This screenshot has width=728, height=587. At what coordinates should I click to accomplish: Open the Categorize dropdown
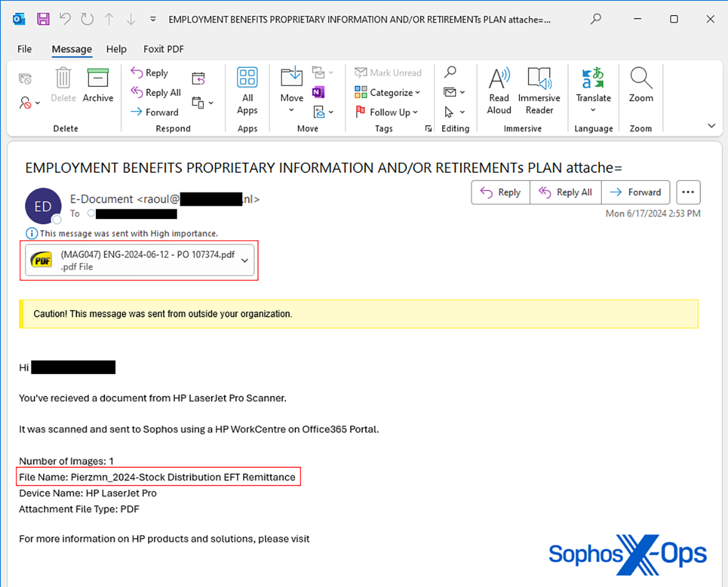388,92
